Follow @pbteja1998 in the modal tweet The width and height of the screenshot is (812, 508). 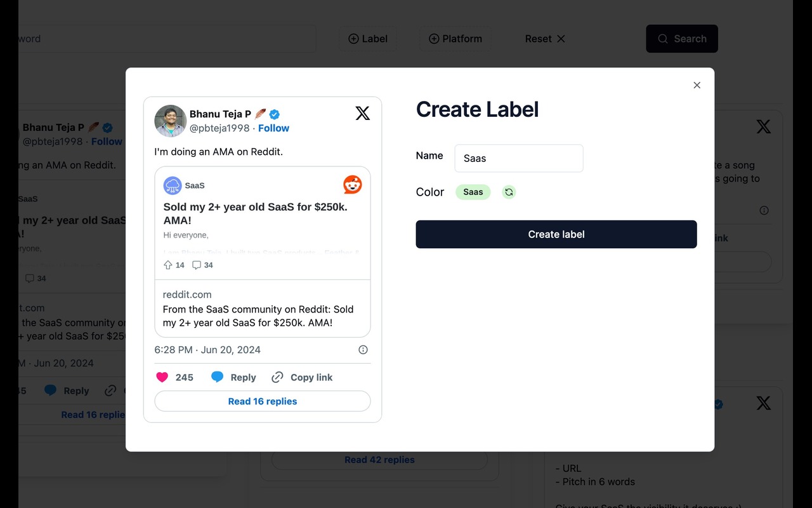click(273, 128)
